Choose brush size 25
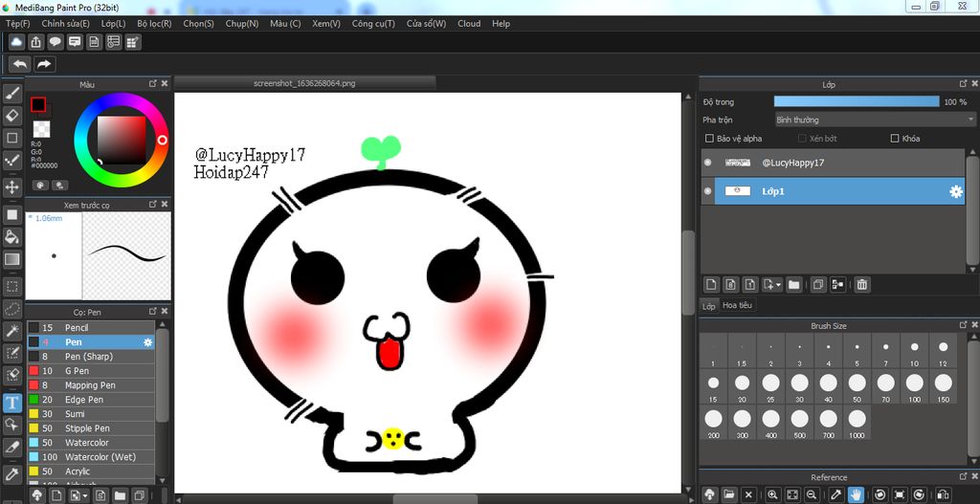The width and height of the screenshot is (980, 504). click(770, 386)
